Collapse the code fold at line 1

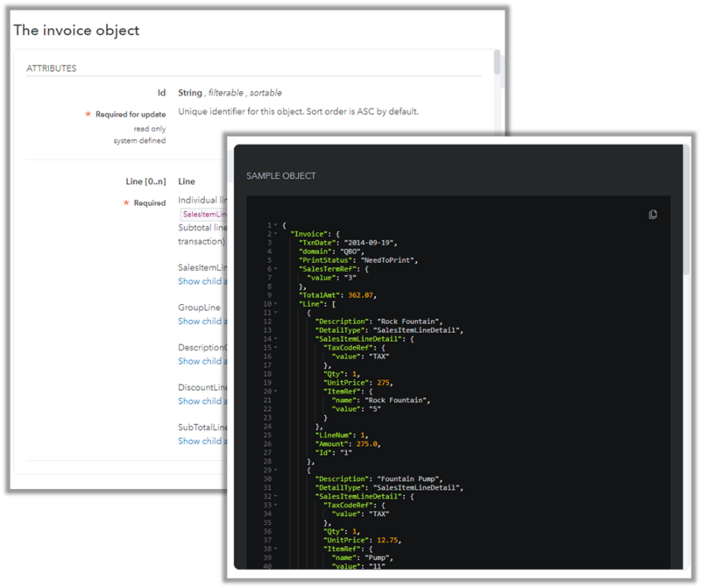coord(275,225)
